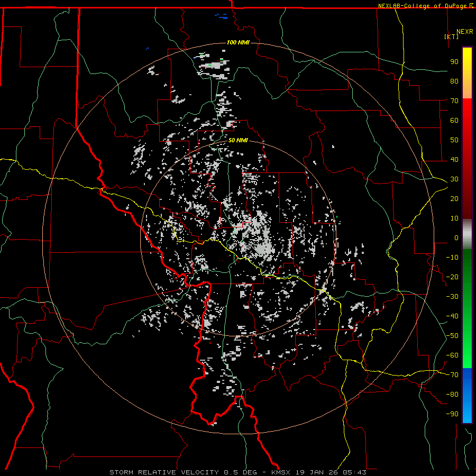Click the 80 value on velocity scale
The height and width of the screenshot is (476, 476).
(x=454, y=81)
